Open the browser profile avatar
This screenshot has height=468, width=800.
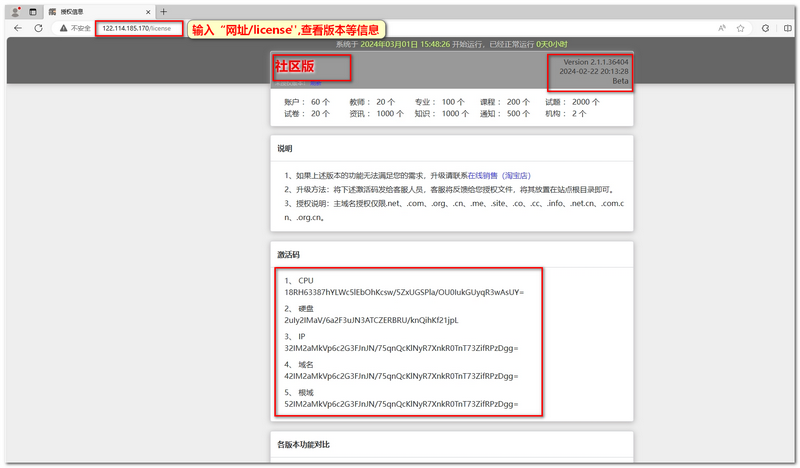(x=16, y=11)
